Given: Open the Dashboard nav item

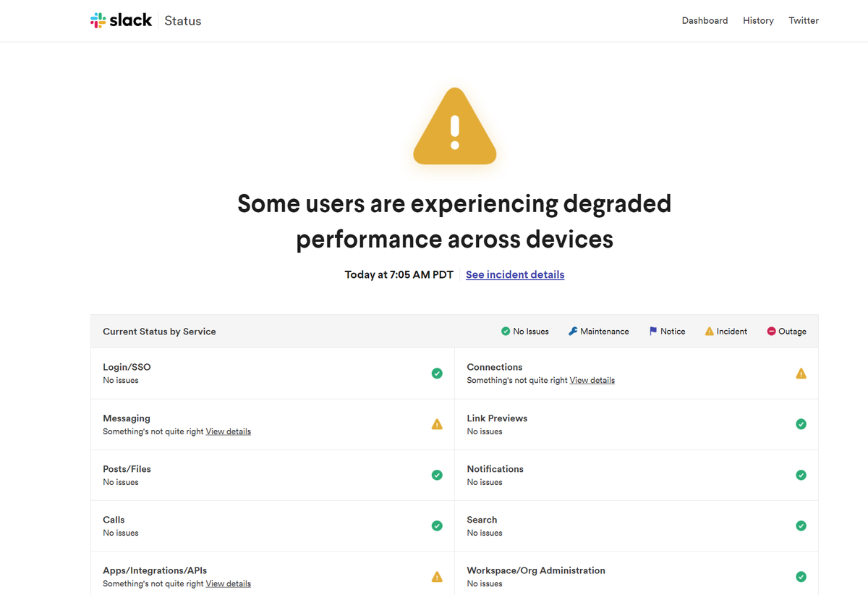Looking at the screenshot, I should tap(705, 20).
